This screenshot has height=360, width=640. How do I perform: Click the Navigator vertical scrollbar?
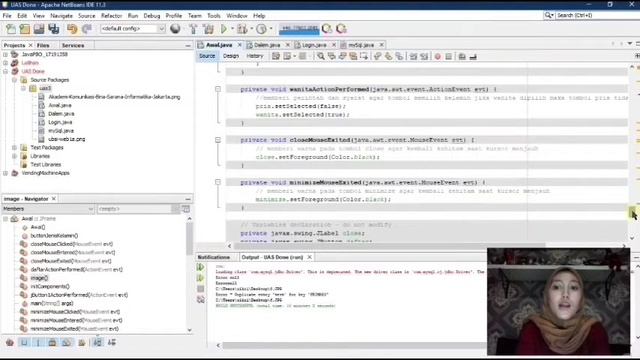click(189, 239)
